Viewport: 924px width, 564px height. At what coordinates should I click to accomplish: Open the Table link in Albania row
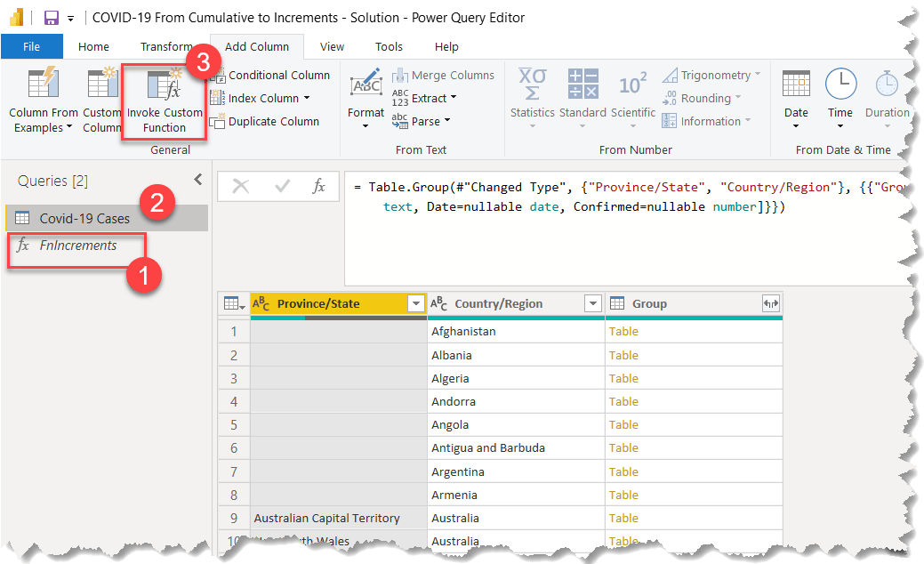(x=623, y=355)
